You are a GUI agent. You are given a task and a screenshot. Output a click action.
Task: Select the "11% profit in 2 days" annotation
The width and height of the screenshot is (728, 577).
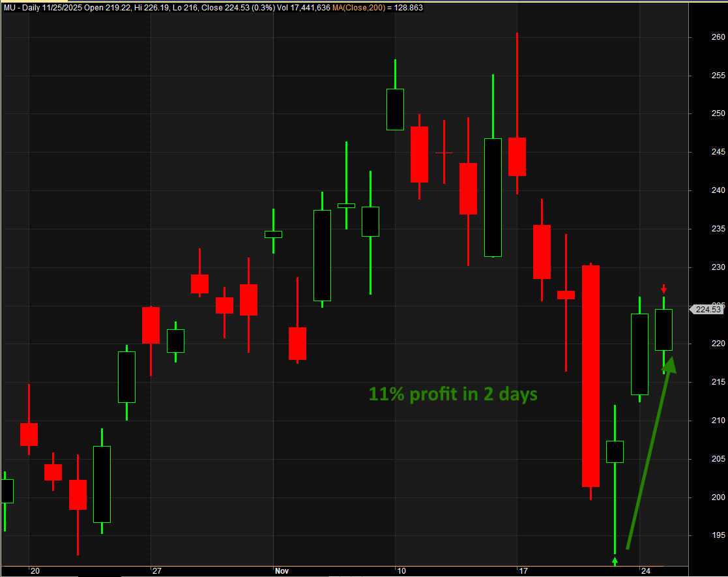pyautogui.click(x=453, y=394)
